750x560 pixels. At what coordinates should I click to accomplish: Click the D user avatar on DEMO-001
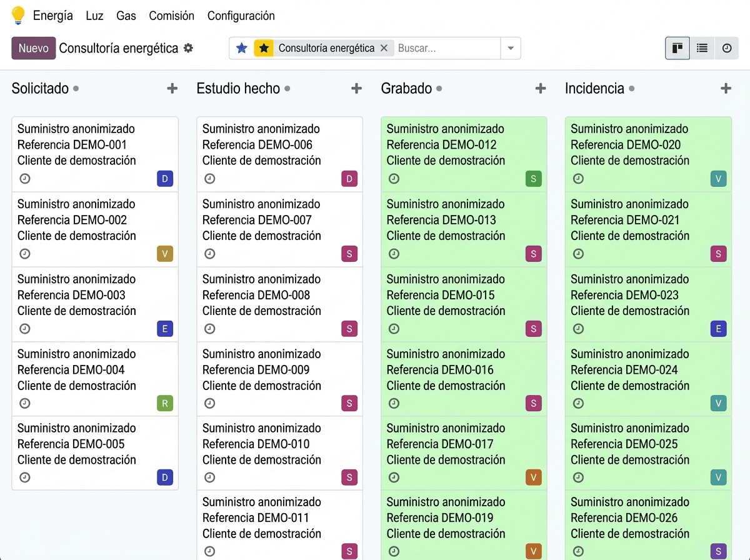point(165,179)
